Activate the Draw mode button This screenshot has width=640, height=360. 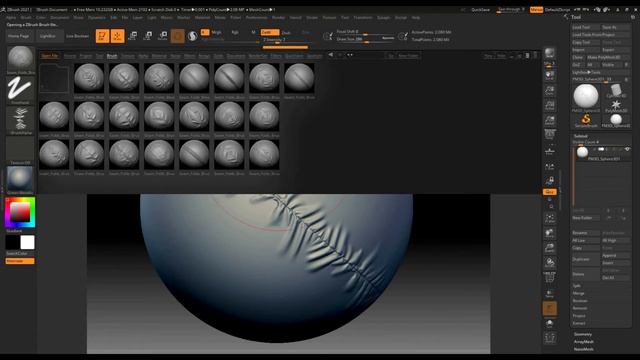(x=118, y=36)
